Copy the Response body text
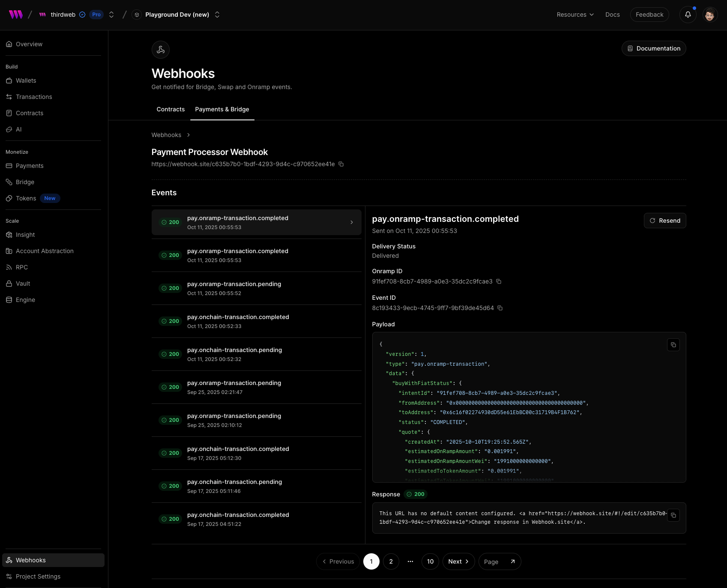 click(673, 515)
